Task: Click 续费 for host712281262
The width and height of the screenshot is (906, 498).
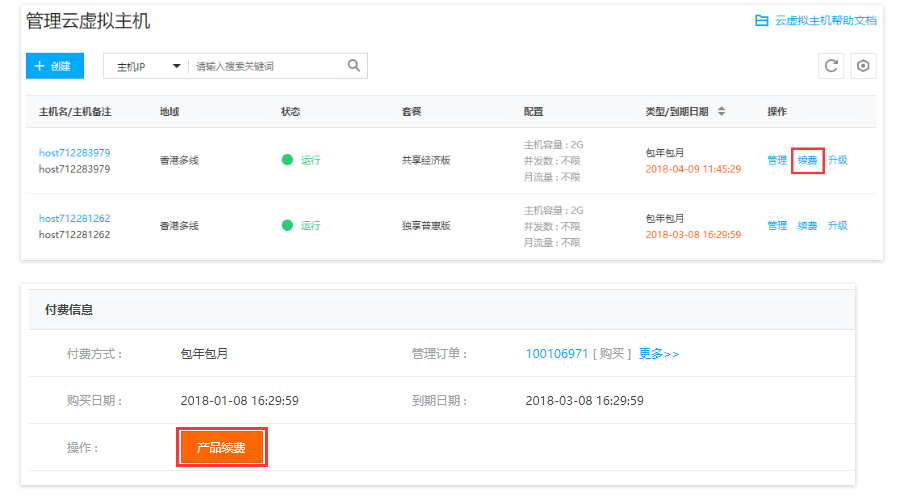Action: 807,226
